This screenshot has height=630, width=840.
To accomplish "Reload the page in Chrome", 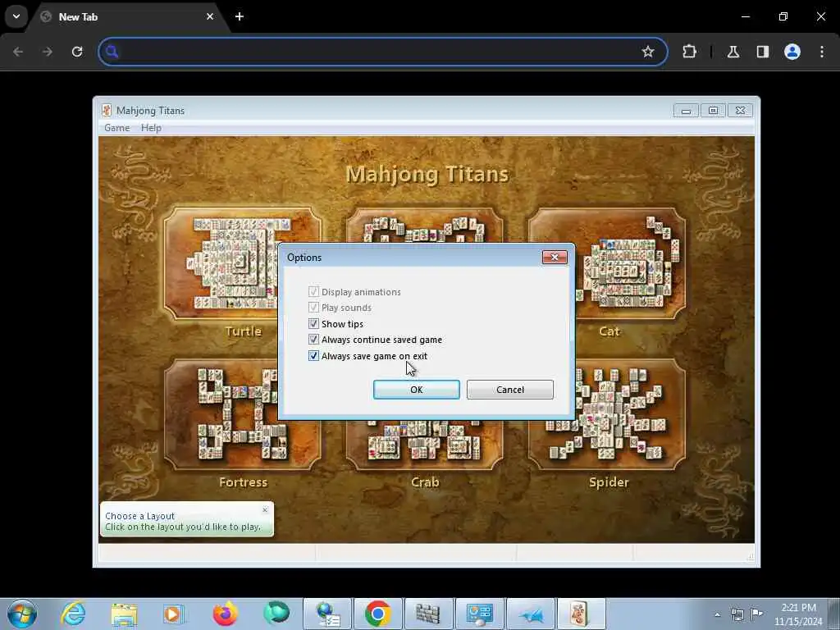I will point(77,52).
